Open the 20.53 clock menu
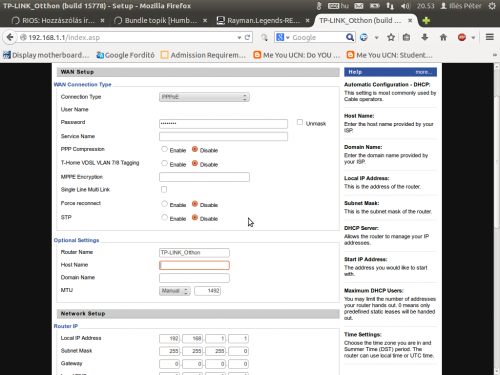This screenshot has height=375, width=500. tap(426, 6)
